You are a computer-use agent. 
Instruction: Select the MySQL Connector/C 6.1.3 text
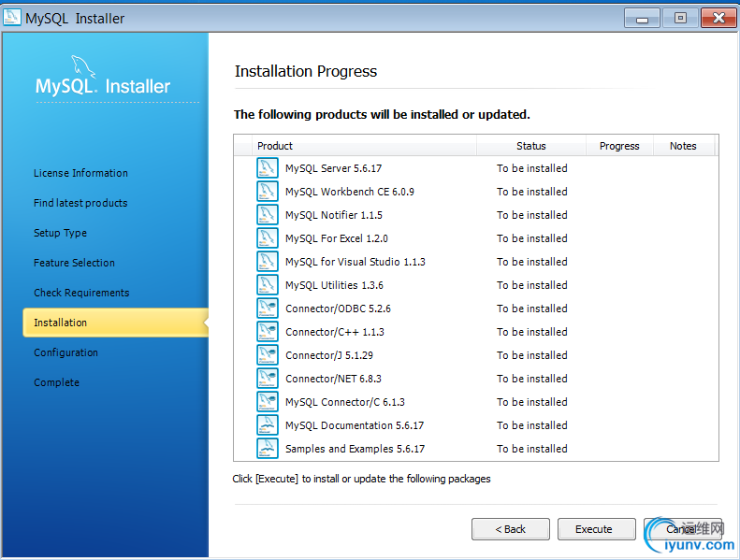point(345,402)
